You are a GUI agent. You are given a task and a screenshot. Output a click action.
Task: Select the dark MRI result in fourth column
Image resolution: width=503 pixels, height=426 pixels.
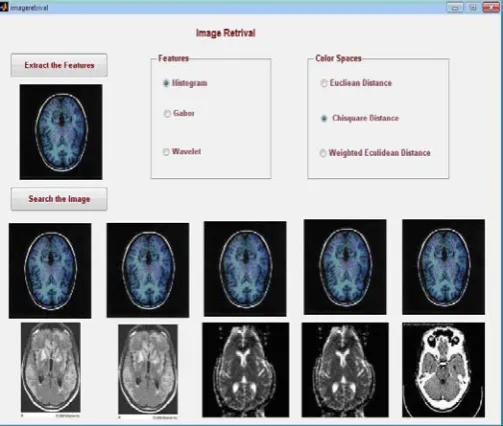[x=345, y=370]
